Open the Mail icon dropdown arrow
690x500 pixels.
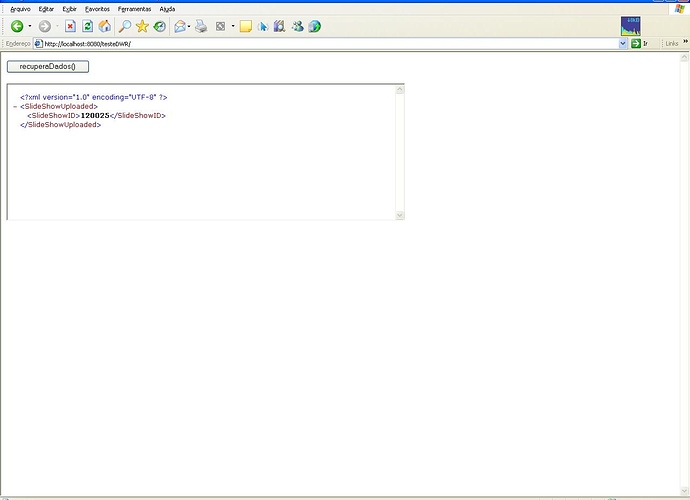[189, 26]
